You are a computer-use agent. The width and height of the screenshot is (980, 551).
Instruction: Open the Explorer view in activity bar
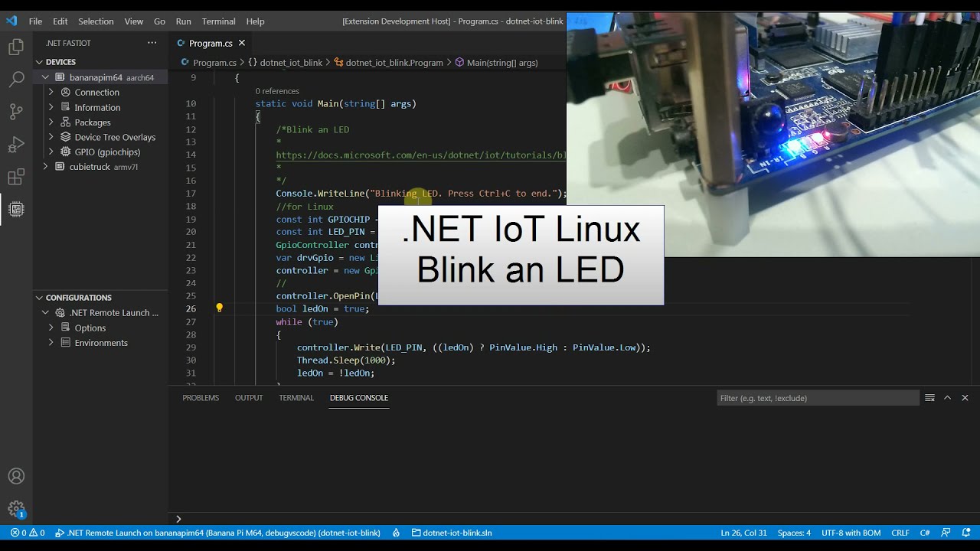tap(16, 47)
